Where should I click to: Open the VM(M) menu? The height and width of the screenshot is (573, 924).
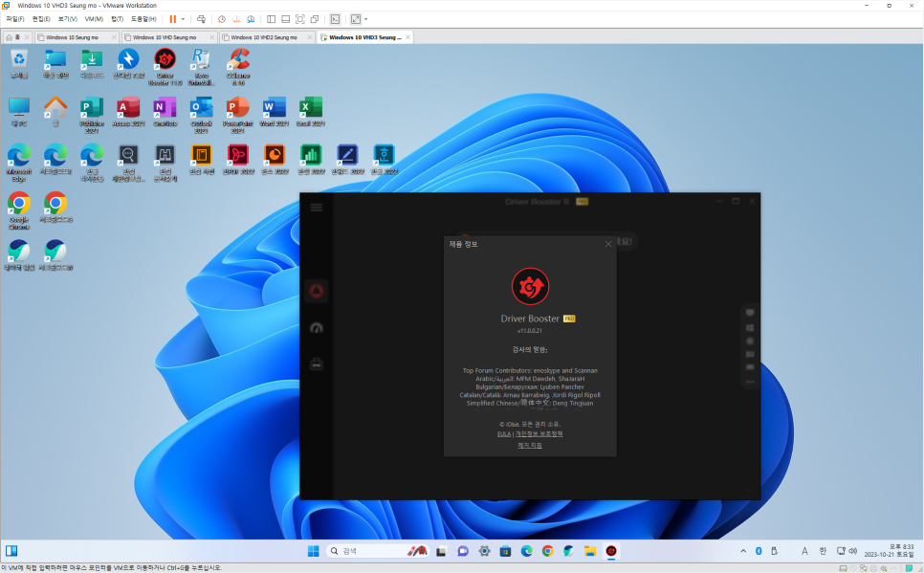pos(94,19)
